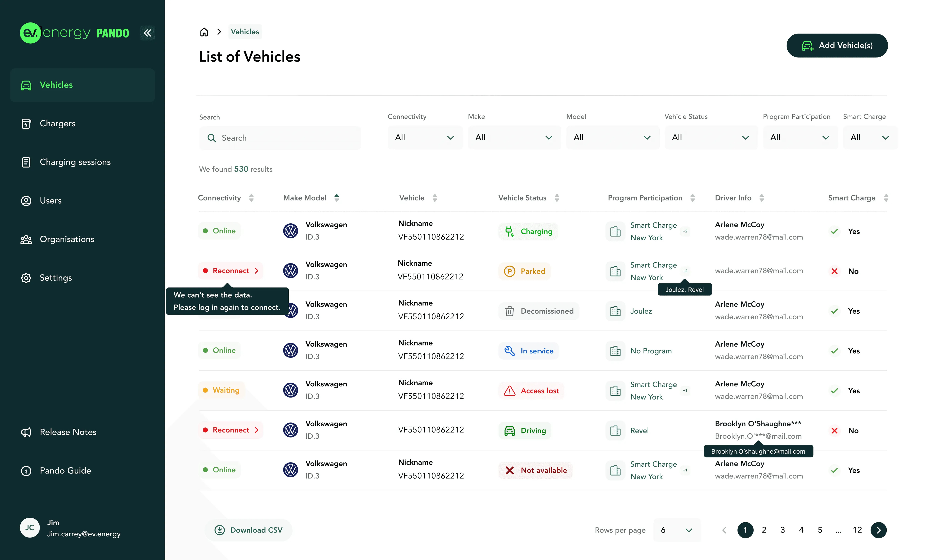The width and height of the screenshot is (931, 560).
Task: Go to page 5
Action: pyautogui.click(x=820, y=530)
